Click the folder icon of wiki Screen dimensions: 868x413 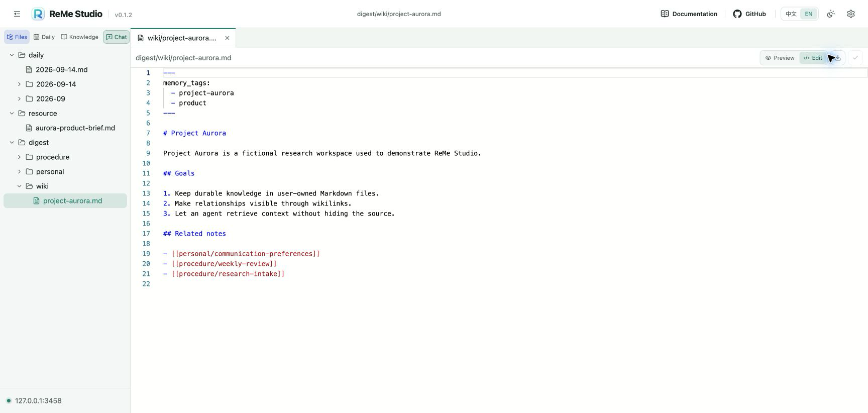[x=29, y=186]
